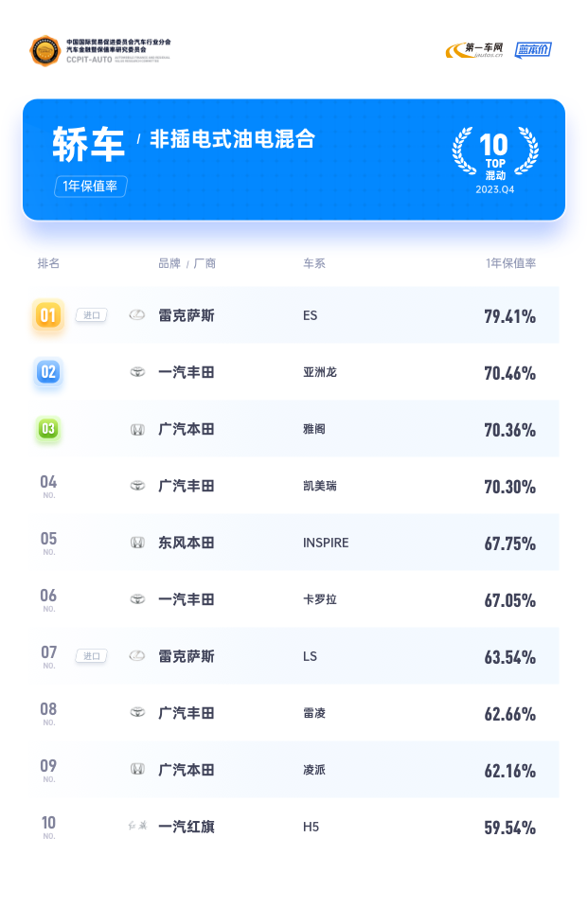The width and height of the screenshot is (588, 909).
Task: Click the 进口 tag on rank 01
Action: pyautogui.click(x=92, y=315)
